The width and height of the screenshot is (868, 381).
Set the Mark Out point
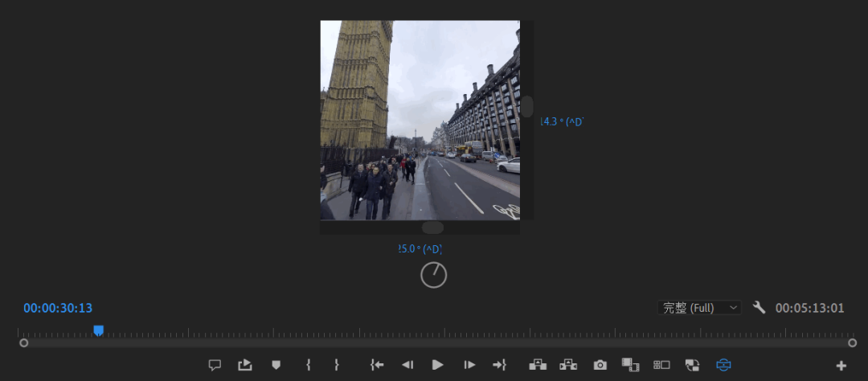coord(336,365)
